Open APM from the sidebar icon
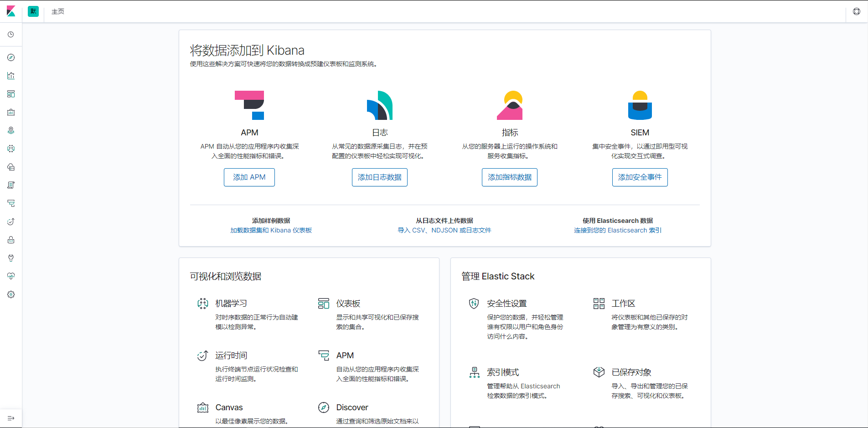868x428 pixels. [11, 203]
